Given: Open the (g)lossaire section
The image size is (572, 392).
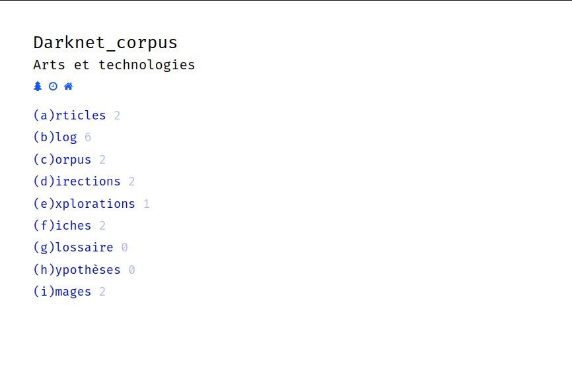Looking at the screenshot, I should [x=73, y=247].
